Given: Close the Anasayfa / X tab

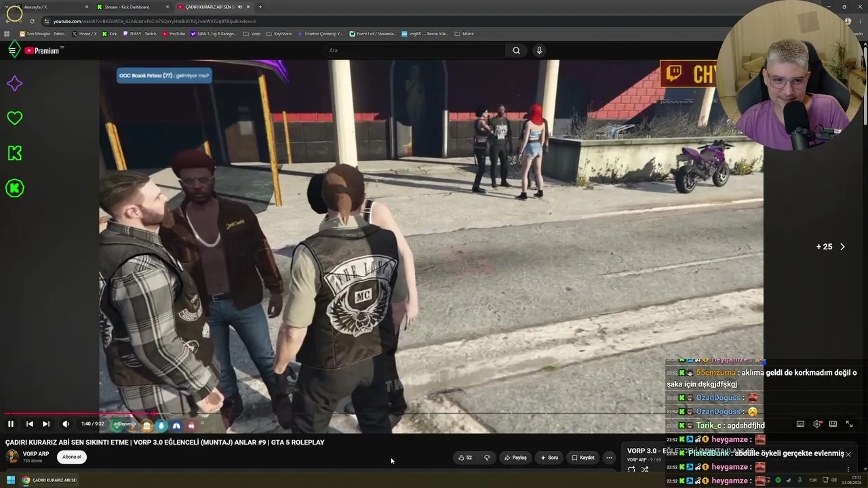Looking at the screenshot, I should [87, 7].
